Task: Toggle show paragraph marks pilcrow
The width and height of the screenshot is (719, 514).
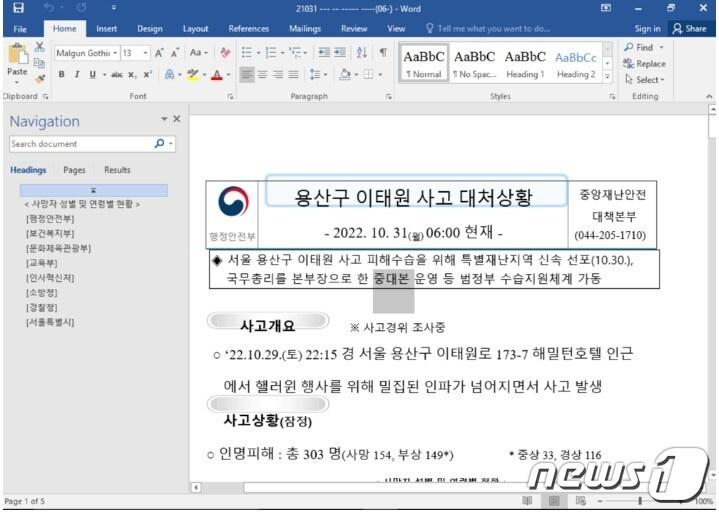Action: [383, 52]
